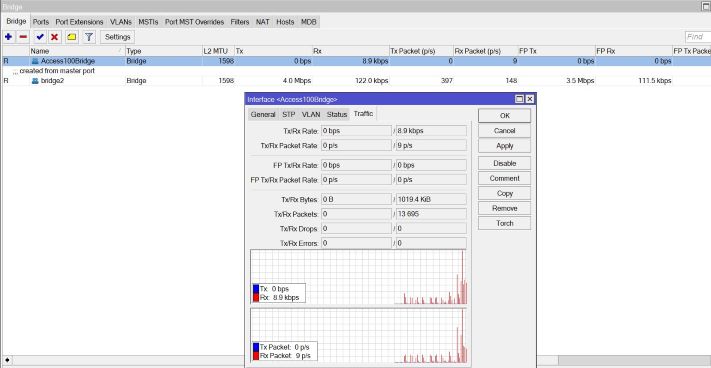Click Rx Bytes field 1019.4 KiB
This screenshot has height=368, width=711.
(431, 199)
